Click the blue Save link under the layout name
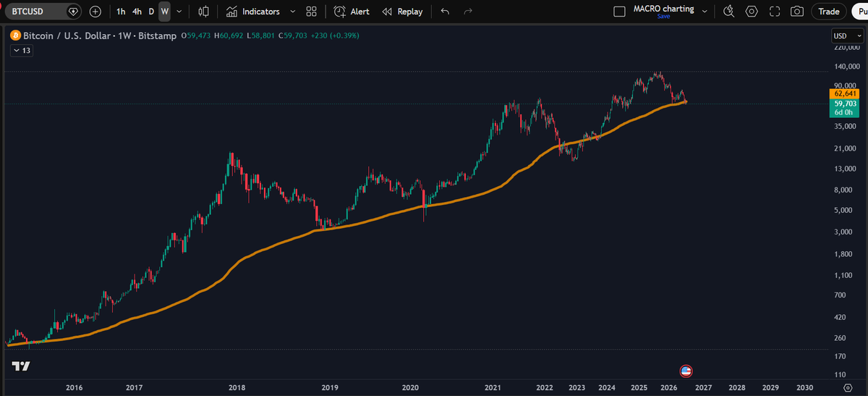 tap(663, 17)
